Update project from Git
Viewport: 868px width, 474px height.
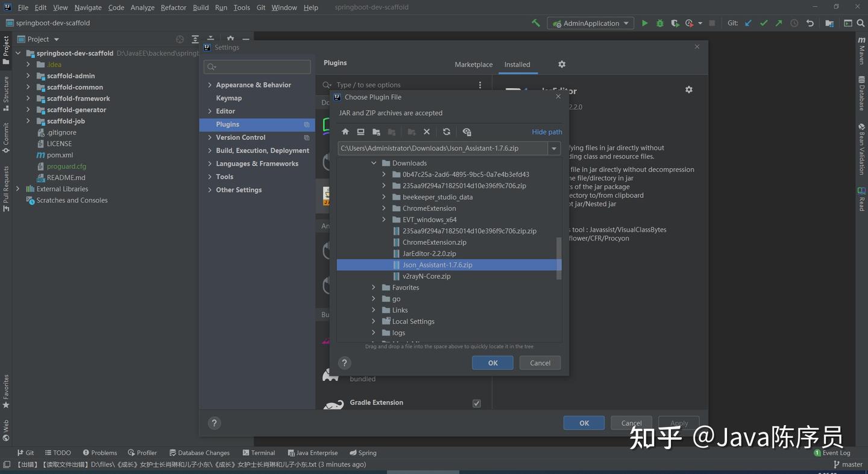pyautogui.click(x=747, y=23)
